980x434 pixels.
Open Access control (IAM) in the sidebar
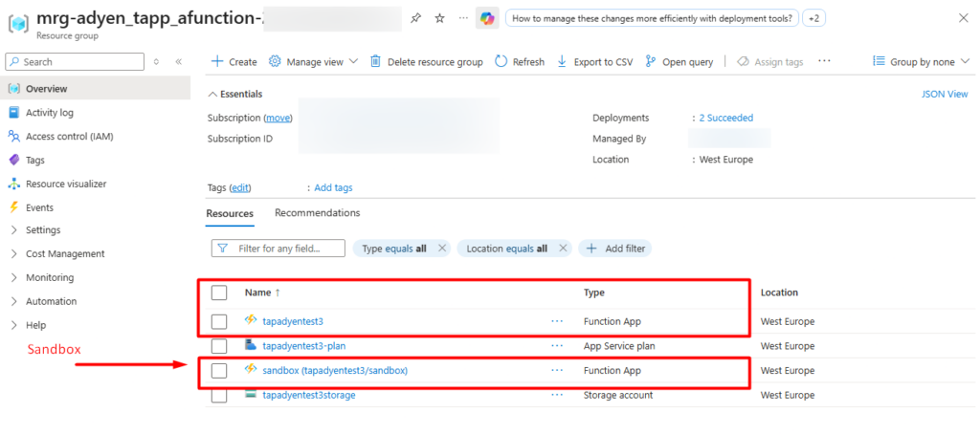tap(69, 137)
